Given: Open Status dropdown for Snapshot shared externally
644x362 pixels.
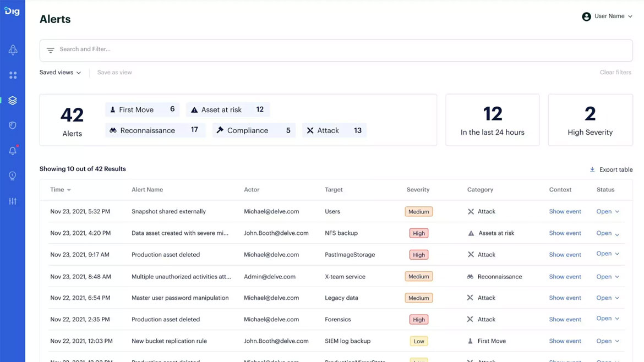Looking at the screenshot, I should (x=608, y=212).
